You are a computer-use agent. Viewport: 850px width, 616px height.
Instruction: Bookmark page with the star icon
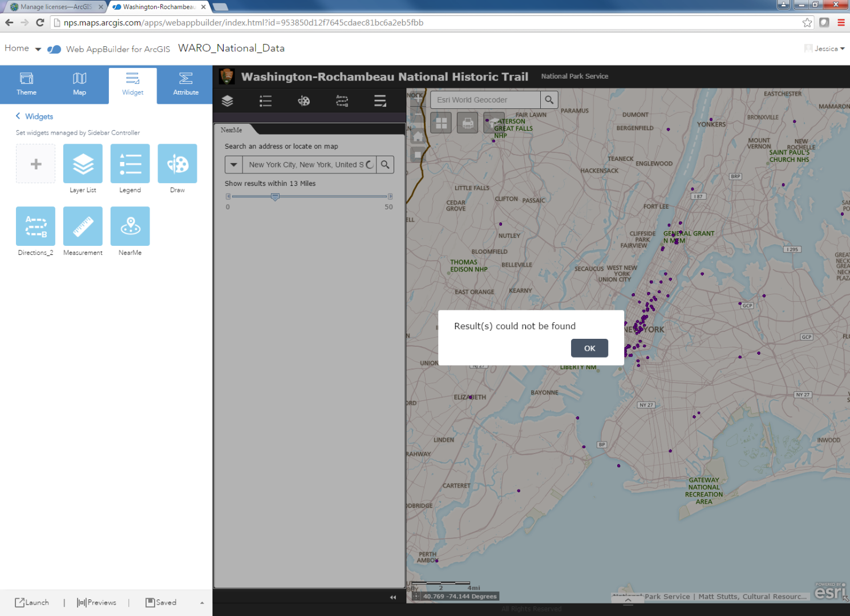point(807,23)
